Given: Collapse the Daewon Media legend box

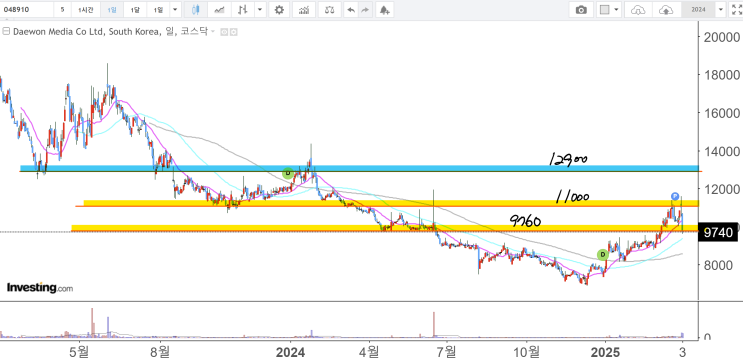Looking at the screenshot, I should tap(6, 32).
